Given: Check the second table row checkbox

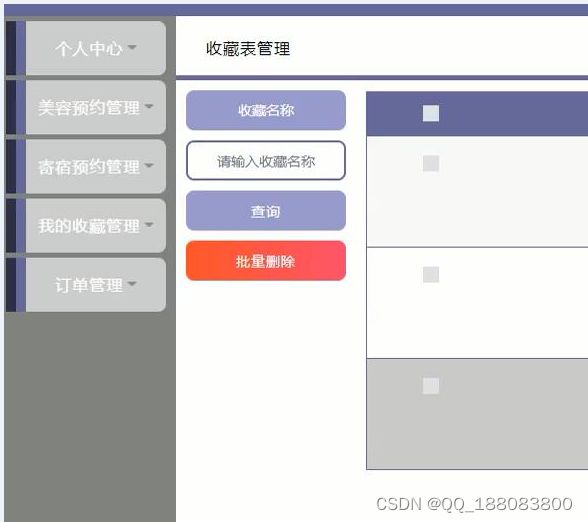Looking at the screenshot, I should pyautogui.click(x=431, y=274).
